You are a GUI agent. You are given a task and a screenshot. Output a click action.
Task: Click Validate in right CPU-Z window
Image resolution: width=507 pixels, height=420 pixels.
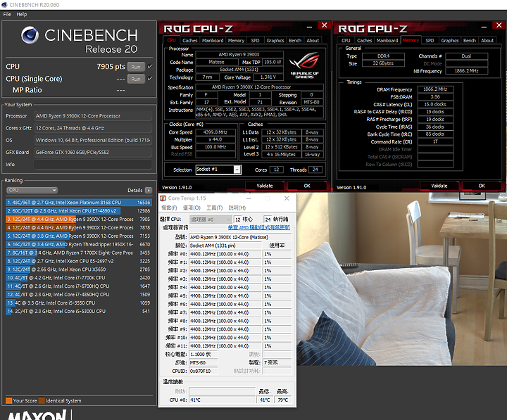[x=439, y=186]
